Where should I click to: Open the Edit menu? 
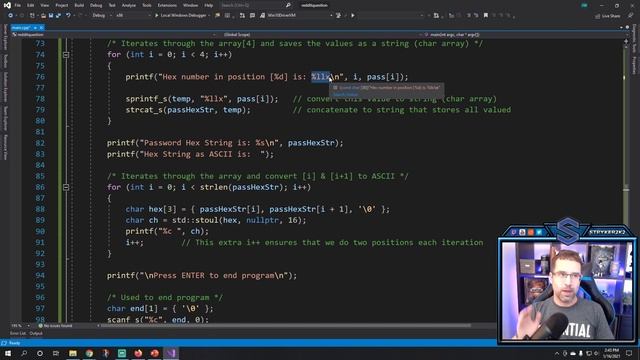31,5
